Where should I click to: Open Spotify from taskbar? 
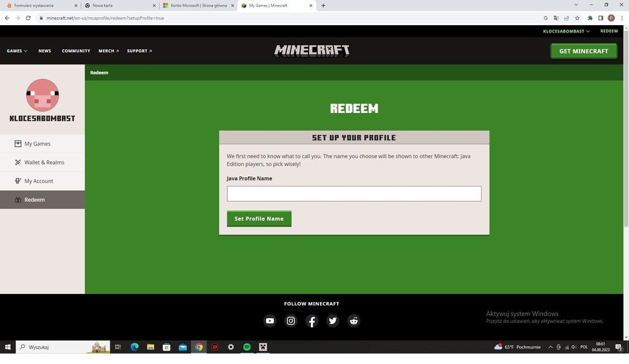[x=247, y=347]
